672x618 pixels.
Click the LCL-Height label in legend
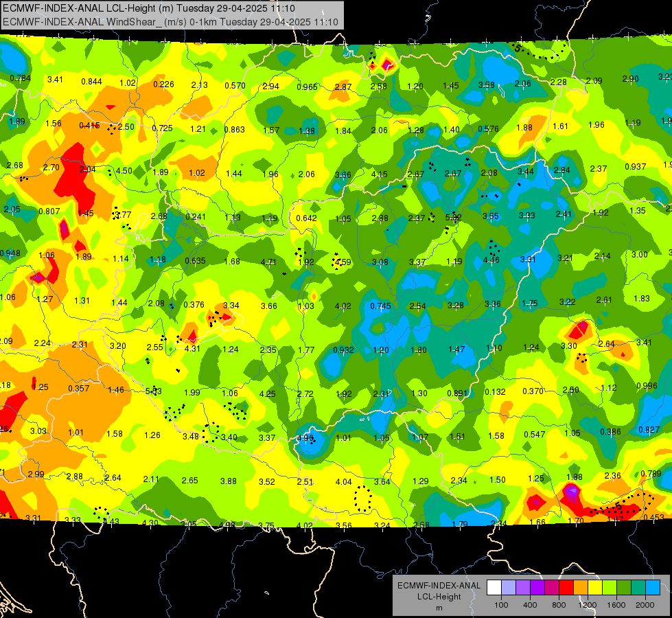pyautogui.click(x=439, y=597)
